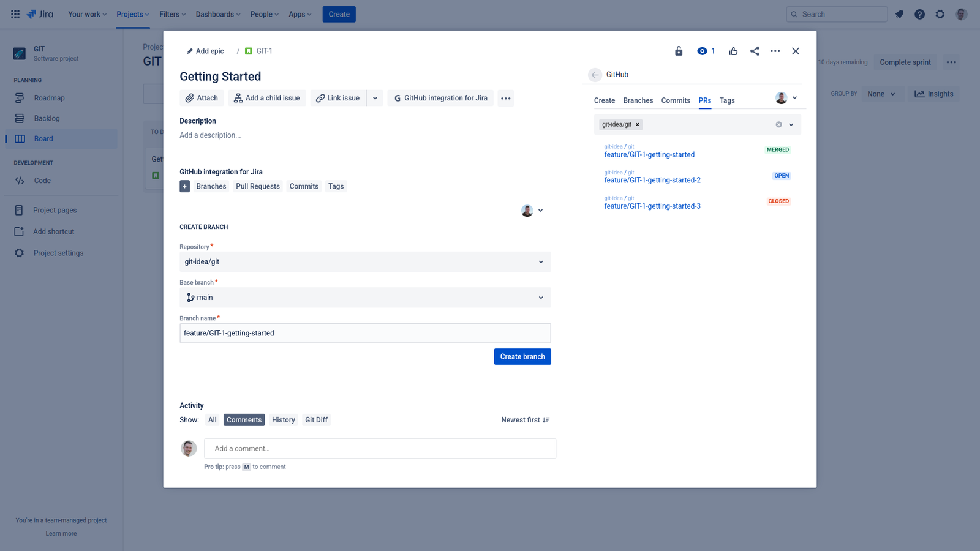Open the Filters menu
980x551 pixels.
pos(172,14)
